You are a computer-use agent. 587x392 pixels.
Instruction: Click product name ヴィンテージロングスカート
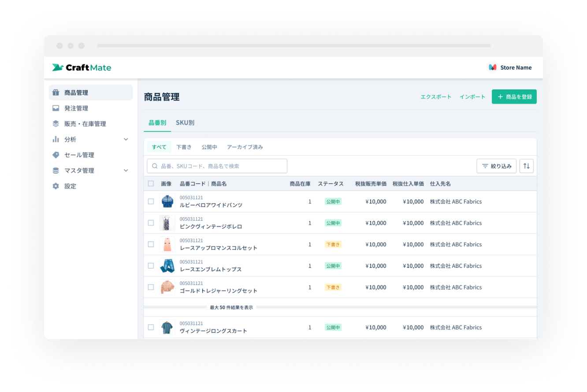coord(214,331)
